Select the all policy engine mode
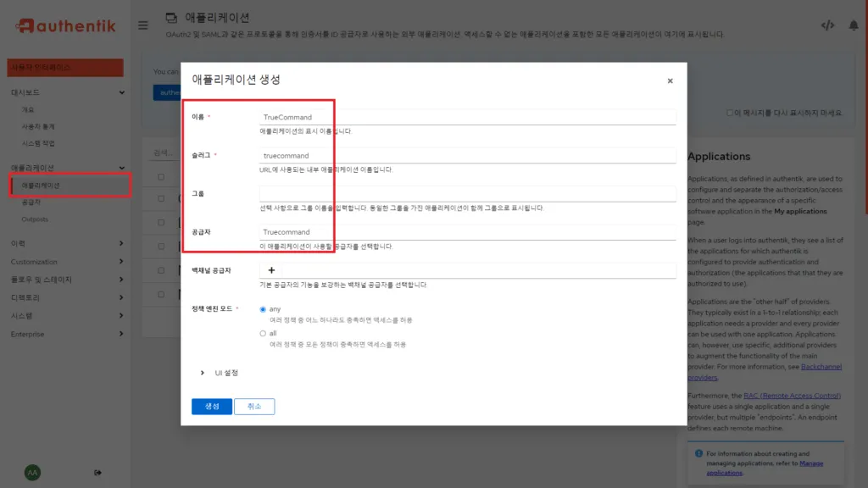Screen dimensions: 868x488 pyautogui.click(x=263, y=331)
